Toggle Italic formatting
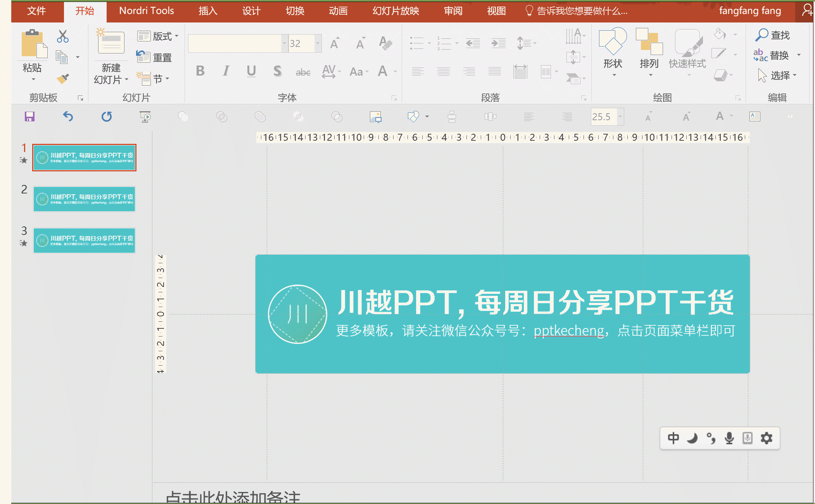 click(226, 71)
